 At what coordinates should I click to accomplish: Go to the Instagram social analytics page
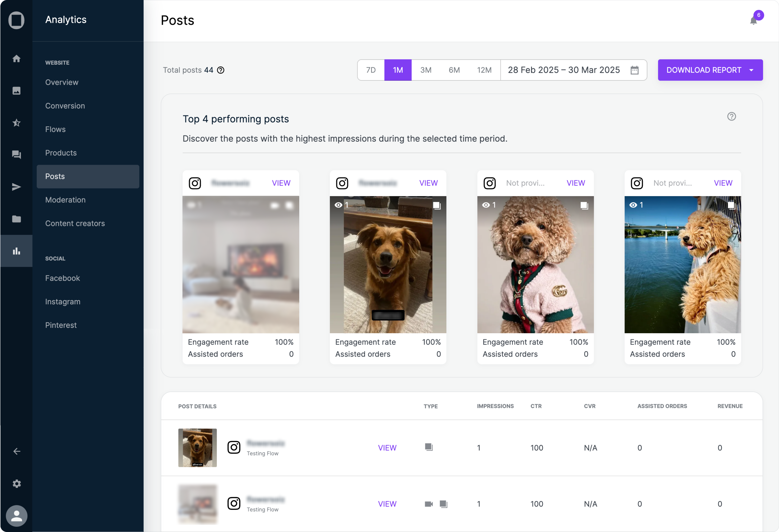[x=63, y=301]
